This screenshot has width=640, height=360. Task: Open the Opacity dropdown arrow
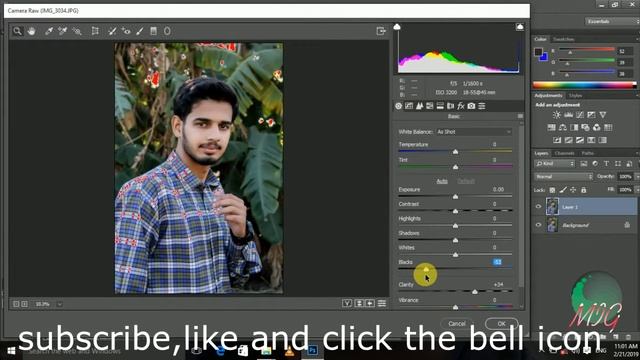(x=637, y=177)
